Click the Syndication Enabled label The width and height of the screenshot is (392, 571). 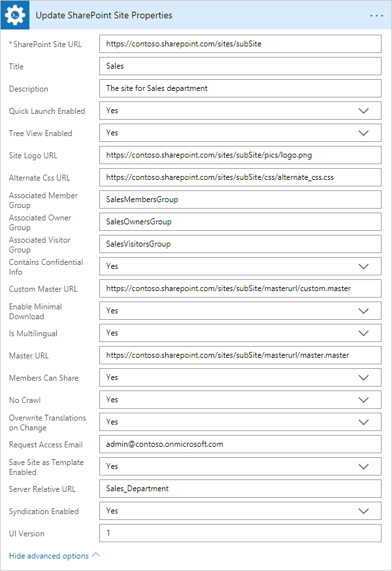point(44,511)
